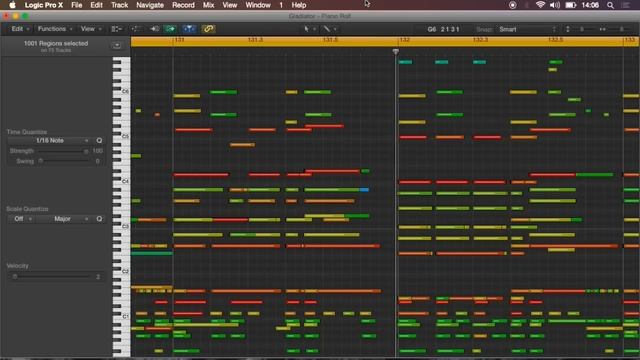This screenshot has width=640, height=360.
Task: Open the Track menu
Action: tap(119, 5)
